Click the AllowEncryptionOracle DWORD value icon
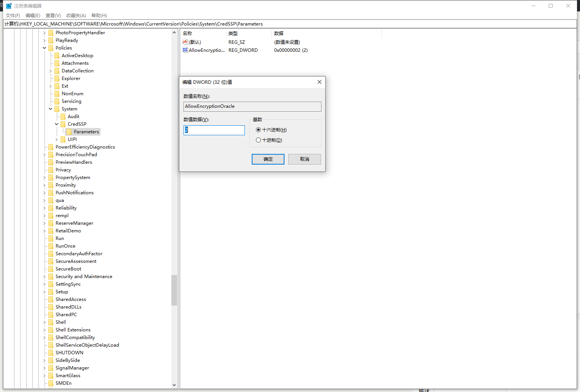 (x=185, y=50)
